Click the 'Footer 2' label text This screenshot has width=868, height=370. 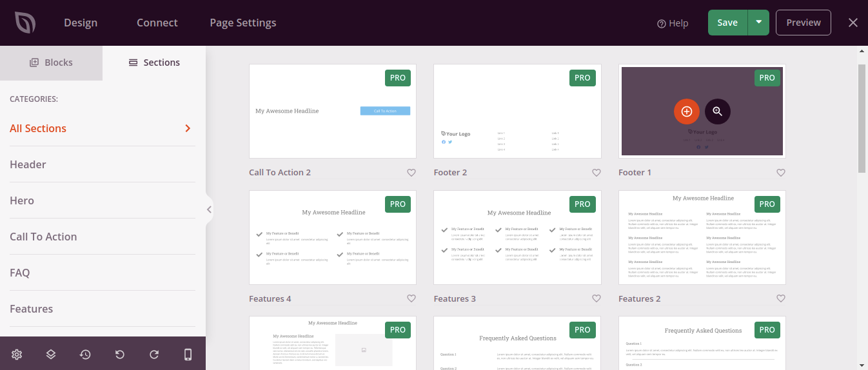coord(450,173)
